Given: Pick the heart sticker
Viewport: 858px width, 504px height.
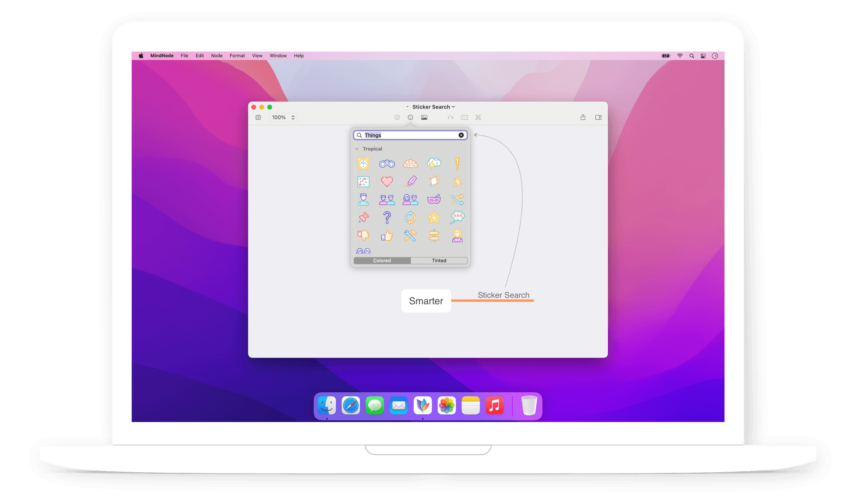Looking at the screenshot, I should 387,181.
